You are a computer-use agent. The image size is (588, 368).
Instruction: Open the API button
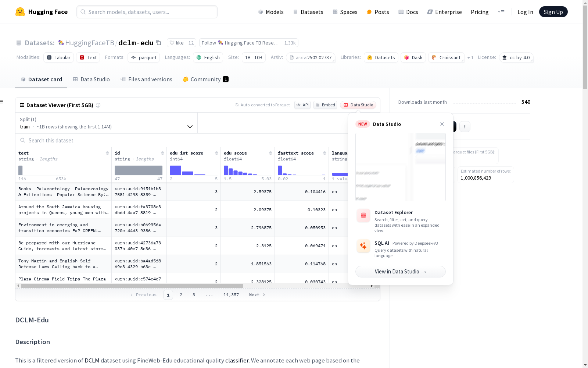tap(302, 105)
